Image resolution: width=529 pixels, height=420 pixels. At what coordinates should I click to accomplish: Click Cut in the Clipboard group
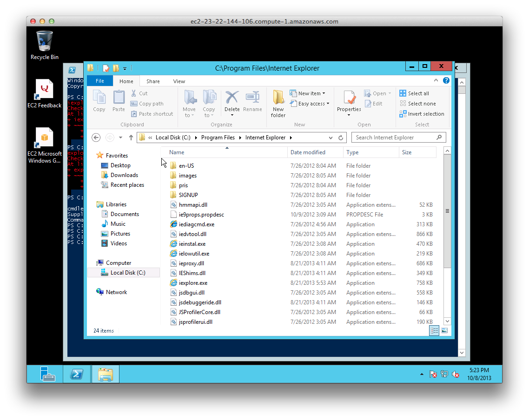[139, 93]
